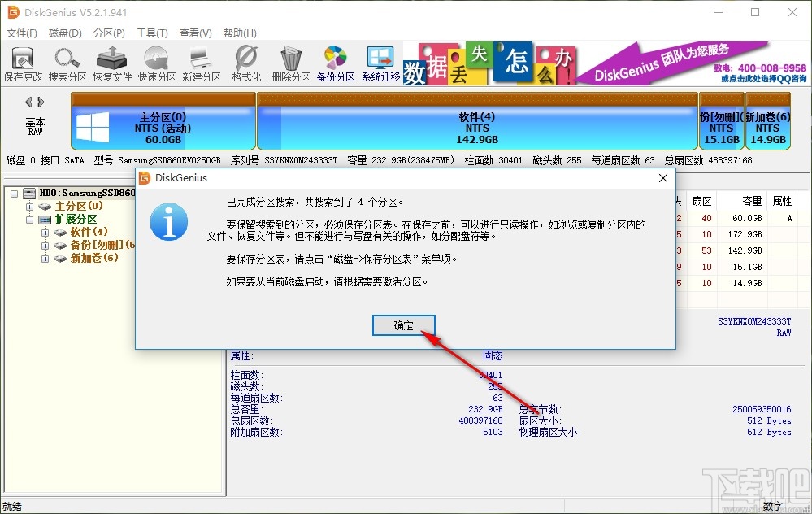Viewport: 812px width, 514px height.
Task: Click the 扇区 column header
Action: tap(701, 201)
